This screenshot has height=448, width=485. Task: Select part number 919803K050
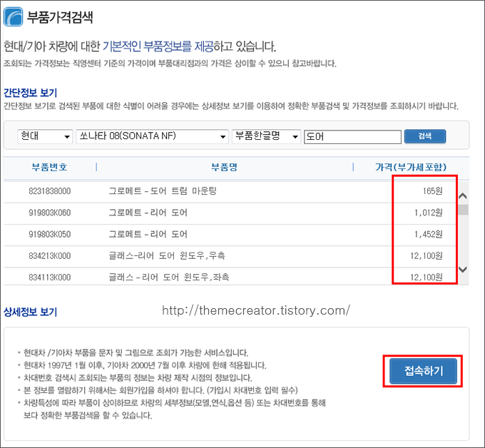(50, 235)
